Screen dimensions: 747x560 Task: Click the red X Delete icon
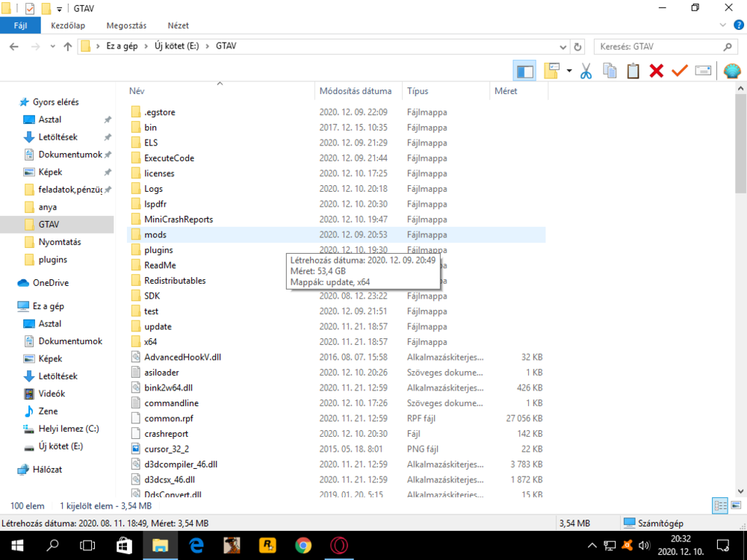(x=656, y=71)
